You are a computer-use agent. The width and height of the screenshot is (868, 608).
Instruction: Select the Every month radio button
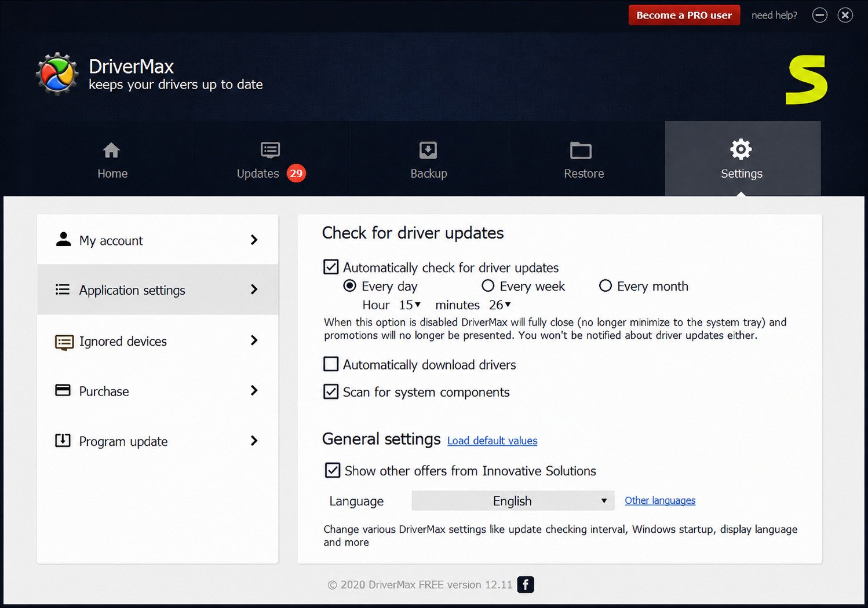pos(606,285)
